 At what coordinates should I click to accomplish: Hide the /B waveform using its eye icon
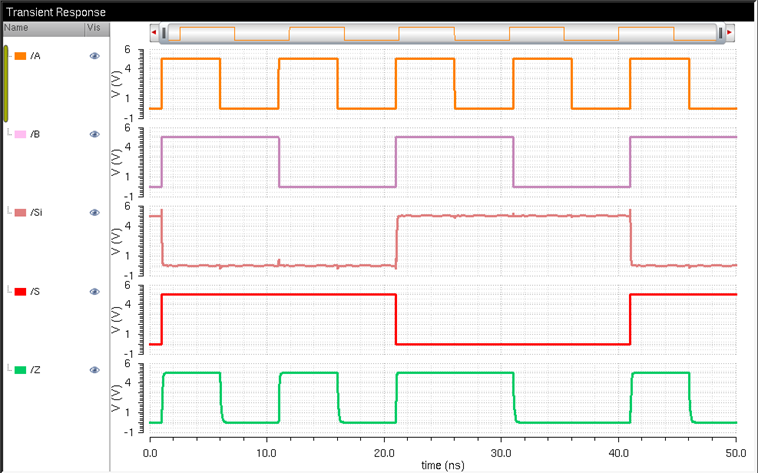pos(94,134)
